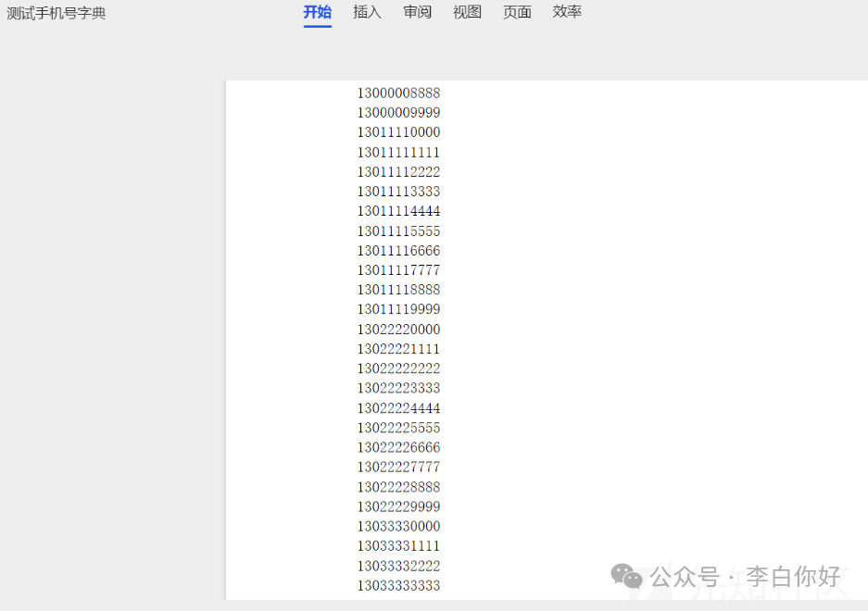Click the WeChat logo in the watermark

pyautogui.click(x=625, y=577)
